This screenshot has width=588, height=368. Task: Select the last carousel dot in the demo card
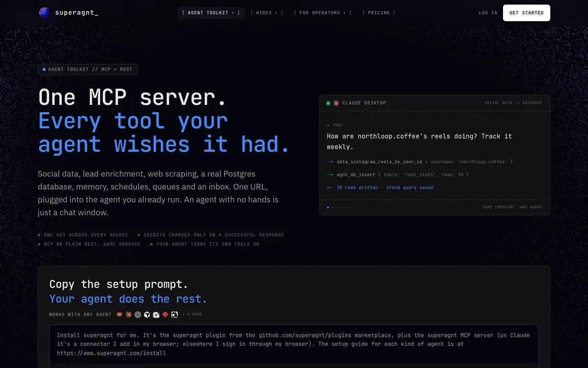pos(351,207)
